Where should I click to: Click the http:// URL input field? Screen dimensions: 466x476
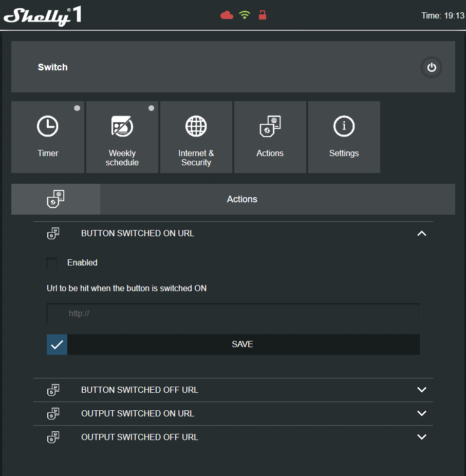[x=233, y=313]
